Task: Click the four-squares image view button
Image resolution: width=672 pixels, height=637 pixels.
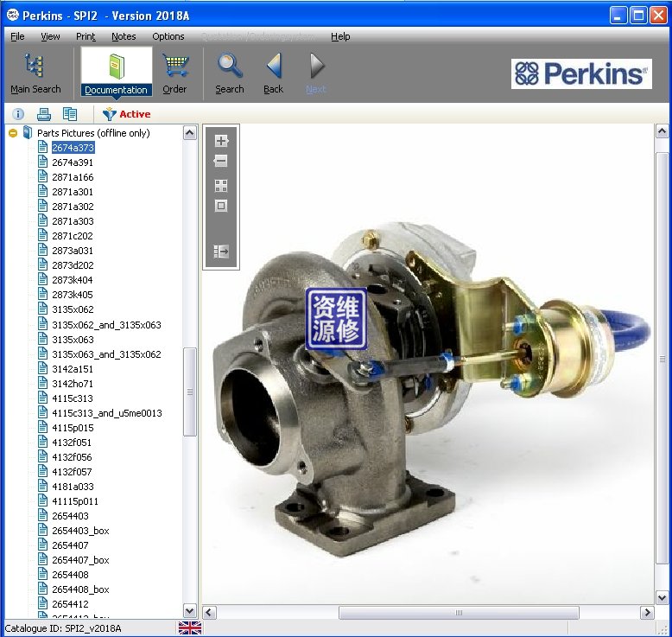Action: pyautogui.click(x=221, y=186)
